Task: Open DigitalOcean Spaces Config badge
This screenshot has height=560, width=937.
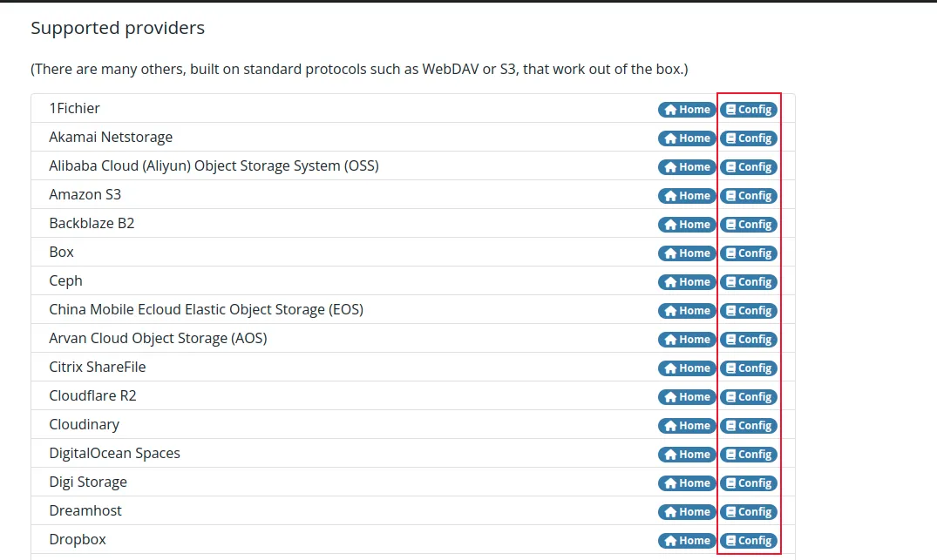Action: pyautogui.click(x=749, y=455)
